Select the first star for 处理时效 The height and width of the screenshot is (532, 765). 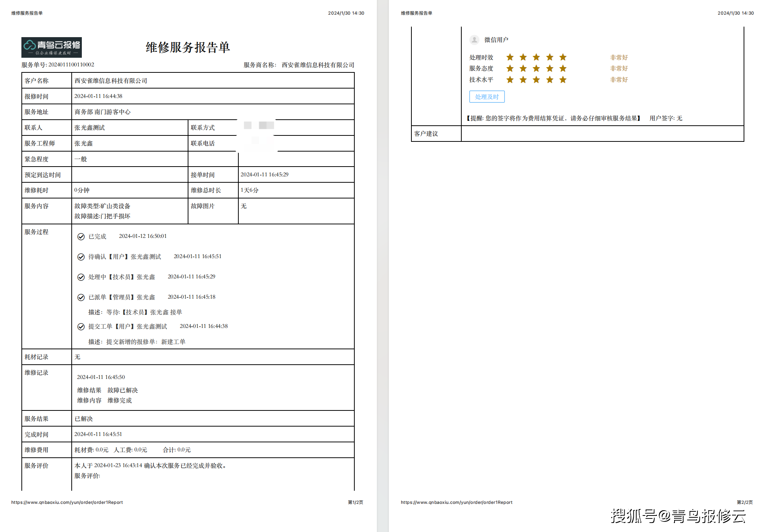coord(510,57)
